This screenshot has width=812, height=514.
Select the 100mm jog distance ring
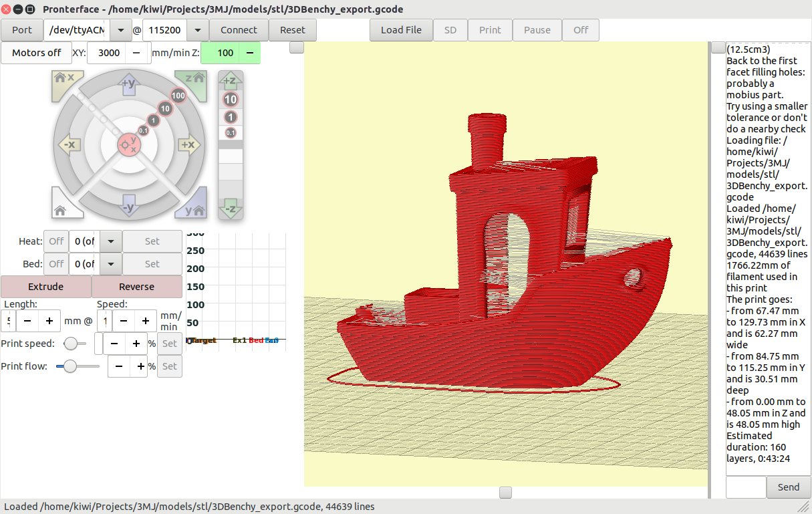[178, 96]
